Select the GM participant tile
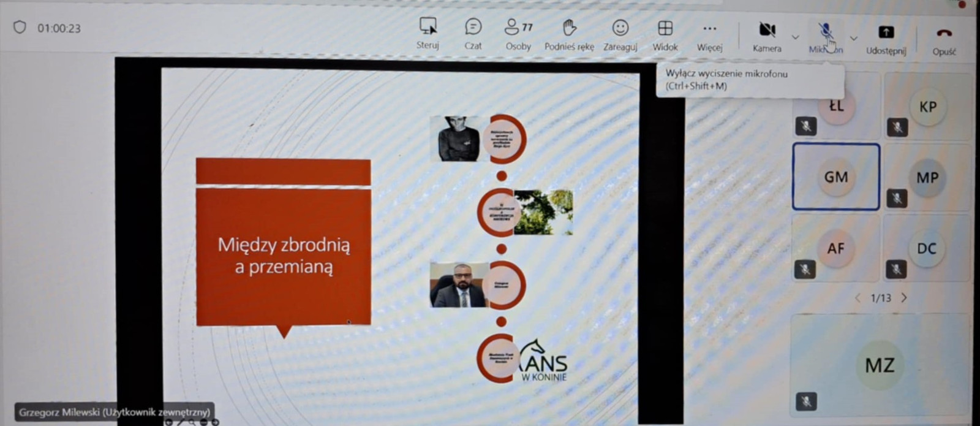 click(836, 177)
